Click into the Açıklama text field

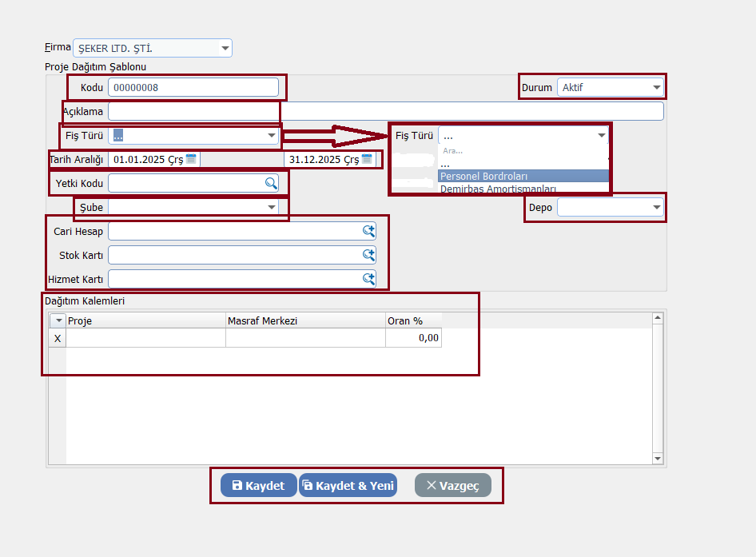click(385, 111)
